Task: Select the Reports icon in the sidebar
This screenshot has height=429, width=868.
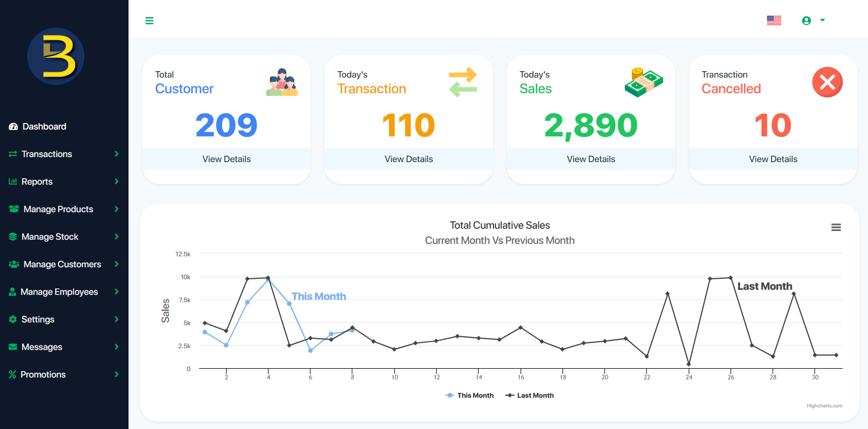Action: (13, 181)
